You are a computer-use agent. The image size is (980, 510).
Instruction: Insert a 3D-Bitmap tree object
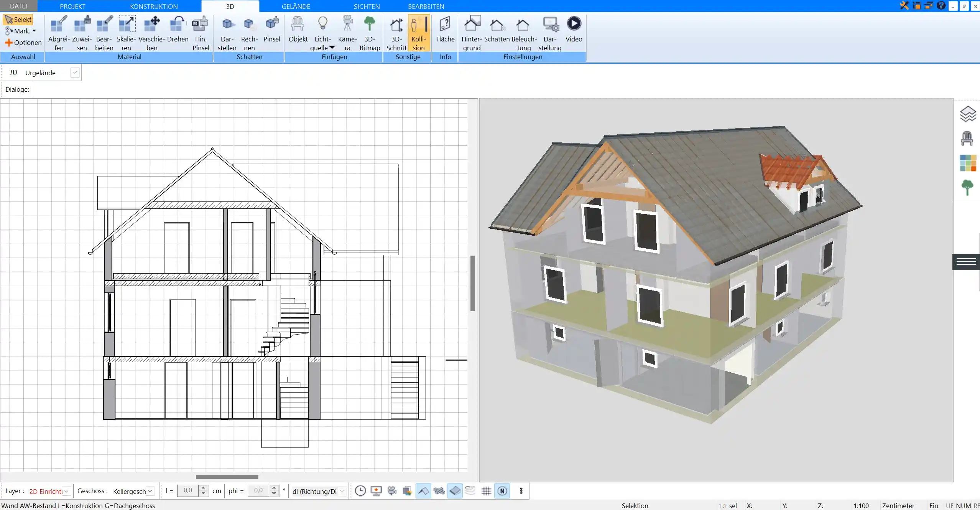pos(370,33)
